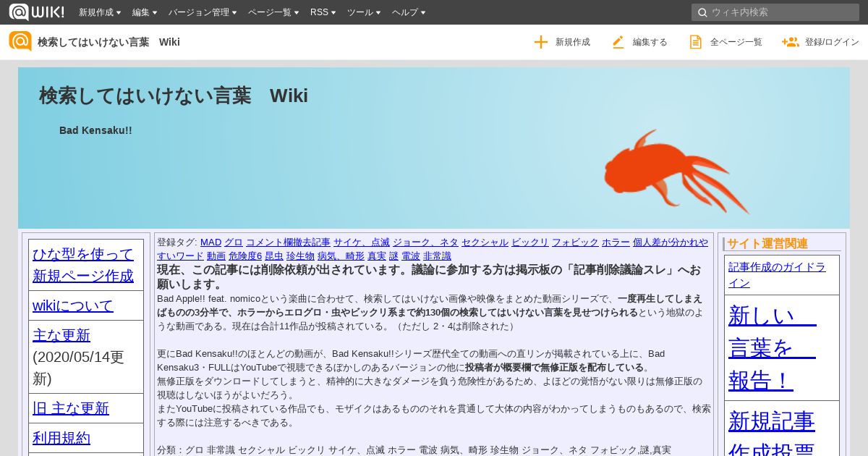The image size is (868, 456).
Task: Click the Bad Kensaku!! banner subtitle
Action: pos(95,130)
